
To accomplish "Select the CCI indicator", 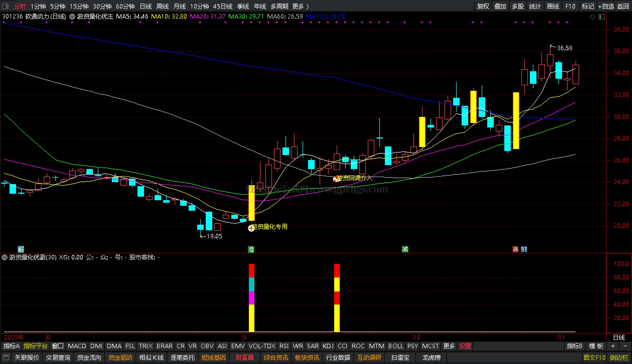I will tap(342, 346).
